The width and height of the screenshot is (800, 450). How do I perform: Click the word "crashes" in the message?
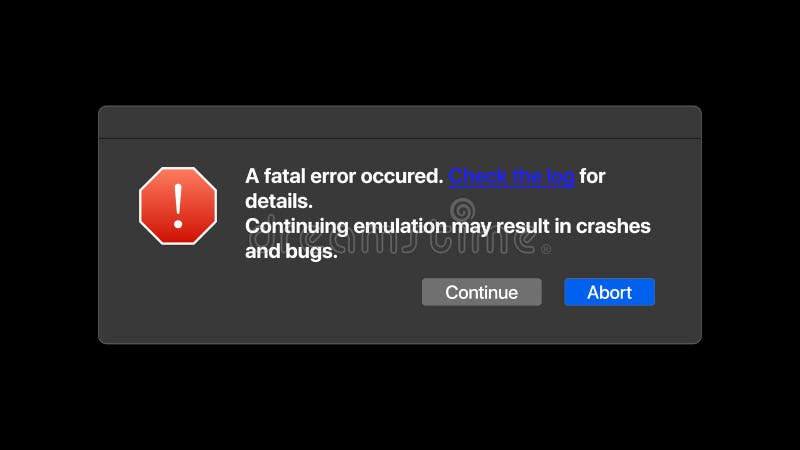(613, 226)
